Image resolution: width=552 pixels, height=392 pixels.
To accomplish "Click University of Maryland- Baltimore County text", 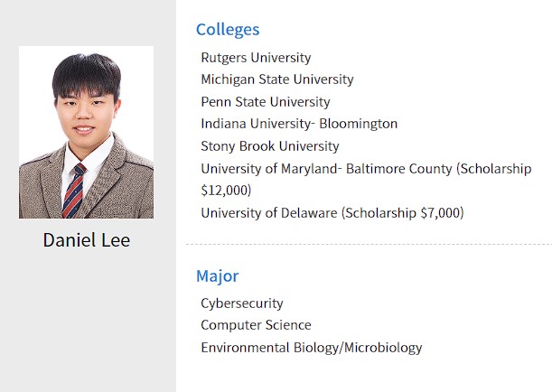I will click(326, 169).
